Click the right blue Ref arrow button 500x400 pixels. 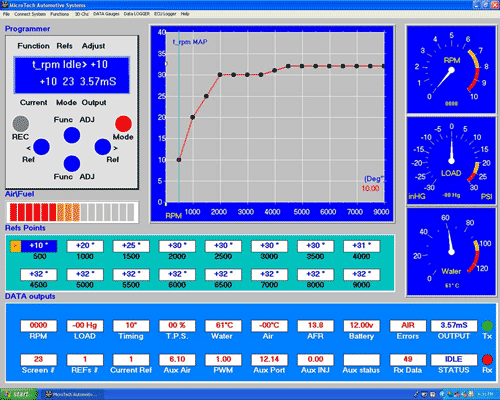(103, 147)
